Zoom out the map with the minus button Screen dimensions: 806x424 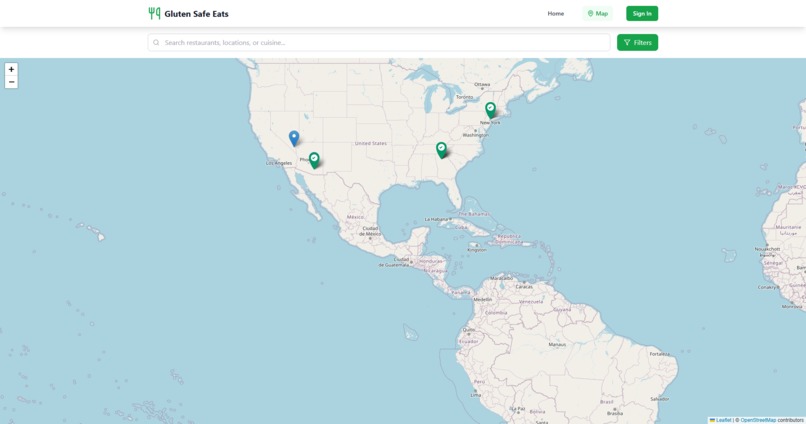(11, 82)
